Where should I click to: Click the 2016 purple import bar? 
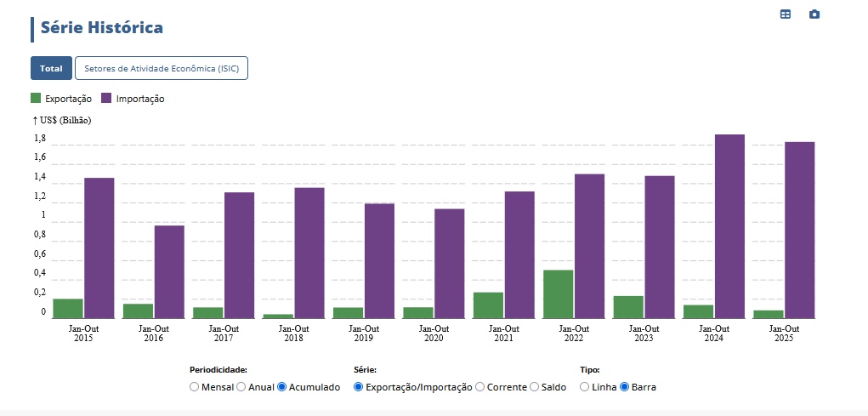(168, 271)
